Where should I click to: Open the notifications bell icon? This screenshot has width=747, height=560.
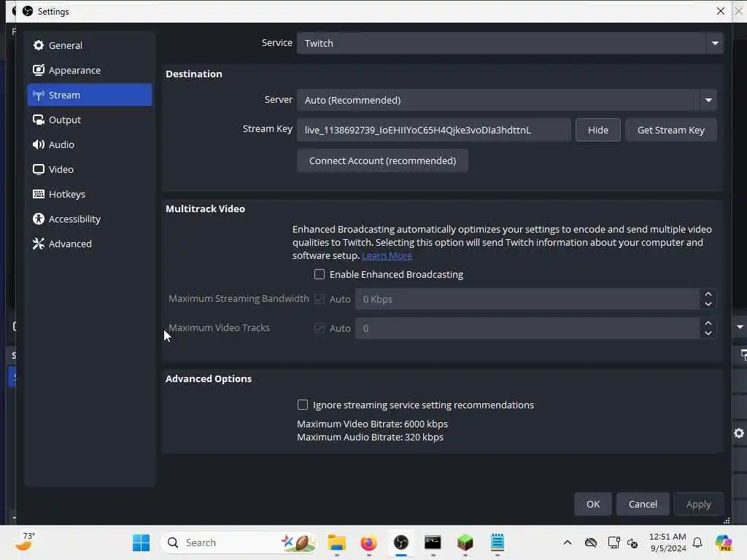click(x=697, y=542)
